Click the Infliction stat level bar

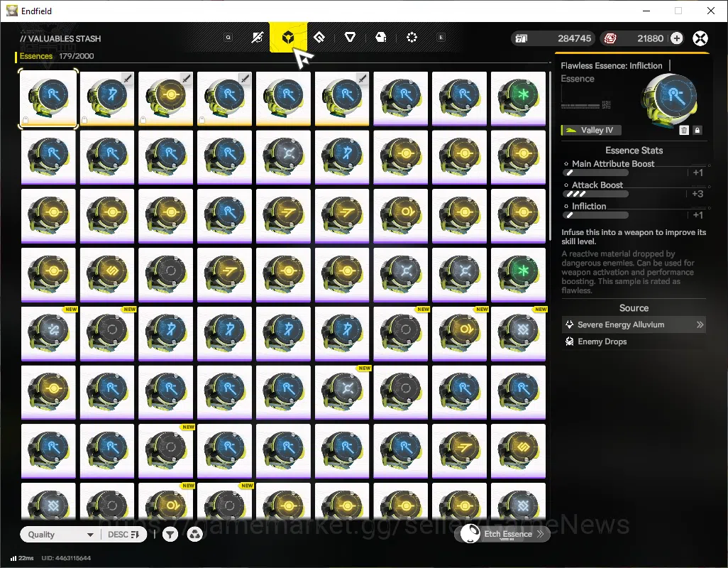tap(596, 215)
